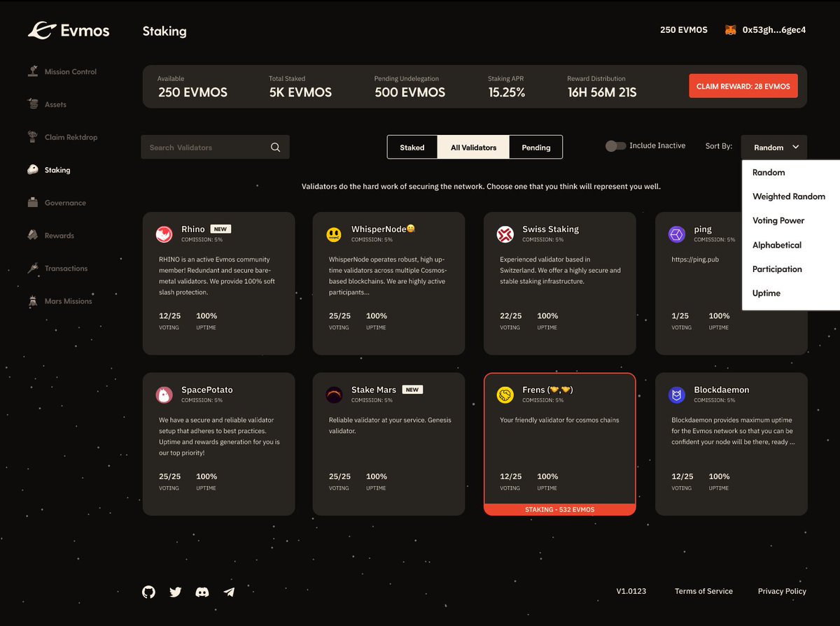Click the Swiss Staking validator avatar

click(x=505, y=234)
